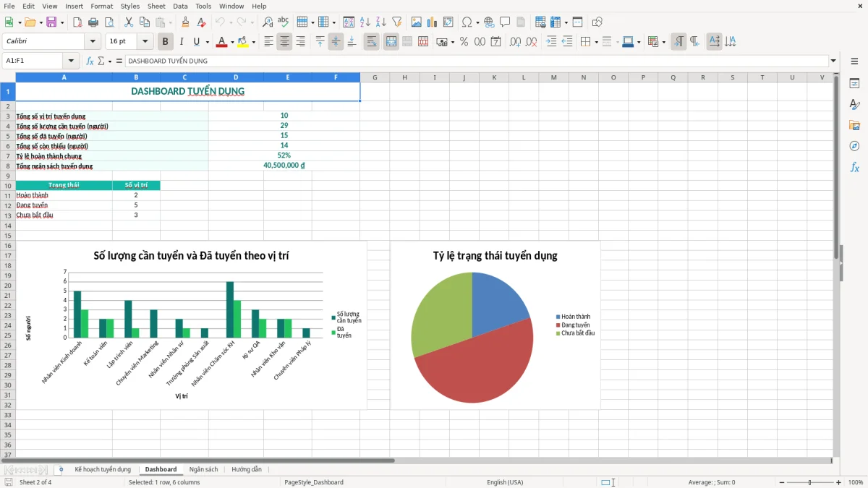Click Increase Indent icon
Image resolution: width=868 pixels, height=488 pixels.
[551, 42]
